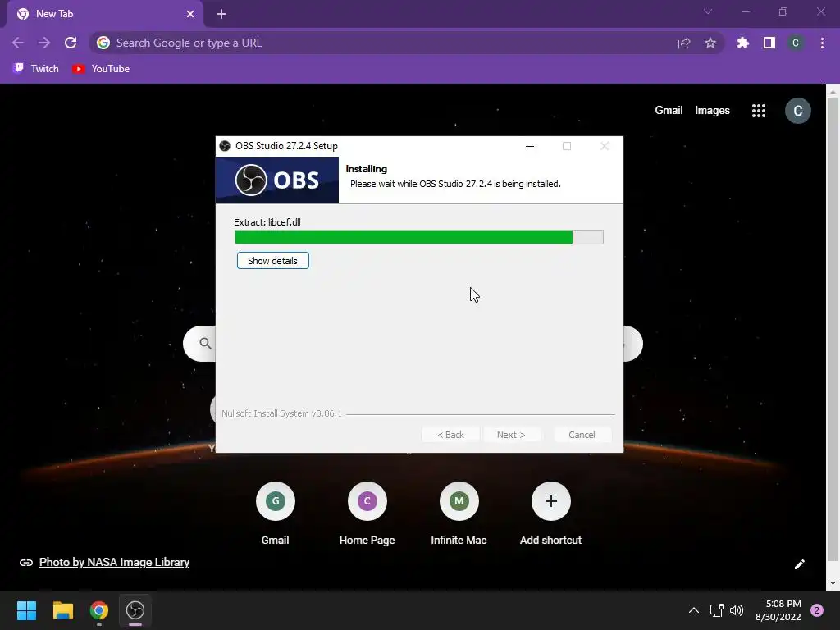Open a new tab with the plus button
Screen dimensions: 840x630
tap(221, 15)
